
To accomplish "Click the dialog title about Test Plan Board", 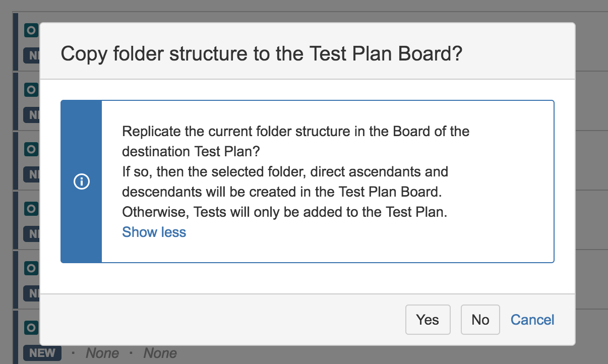I will (261, 54).
